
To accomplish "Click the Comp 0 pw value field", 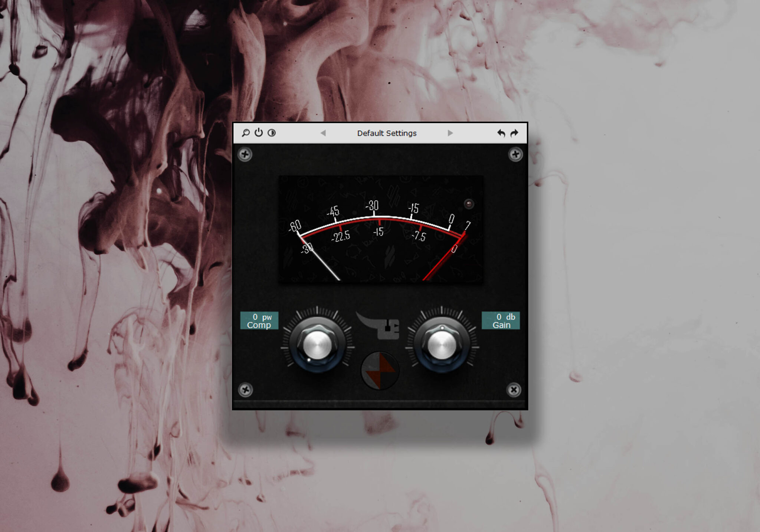I will tap(259, 321).
